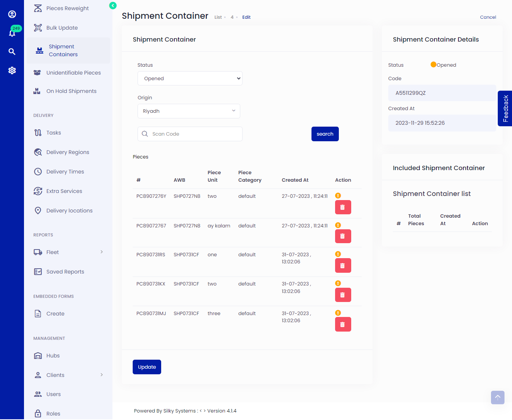Image resolution: width=512 pixels, height=420 pixels.
Task: Open Saved Reports from sidebar
Action: point(65,272)
